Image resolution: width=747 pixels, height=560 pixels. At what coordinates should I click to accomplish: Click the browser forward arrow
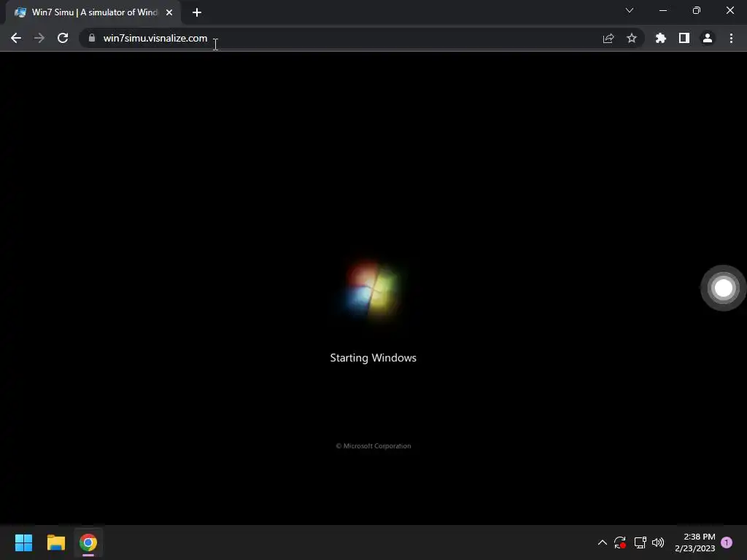click(39, 38)
